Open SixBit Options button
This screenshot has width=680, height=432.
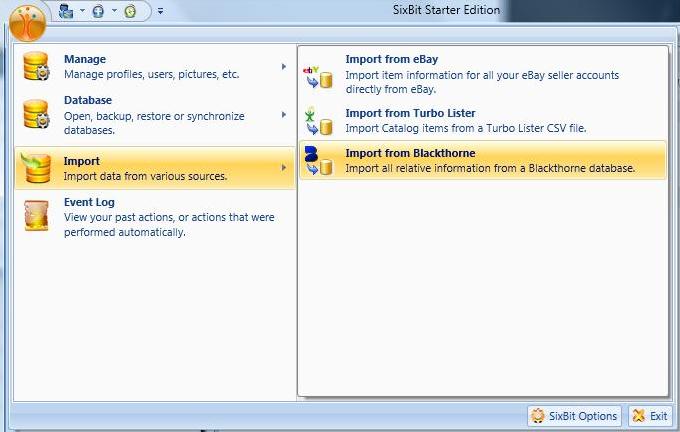574,416
